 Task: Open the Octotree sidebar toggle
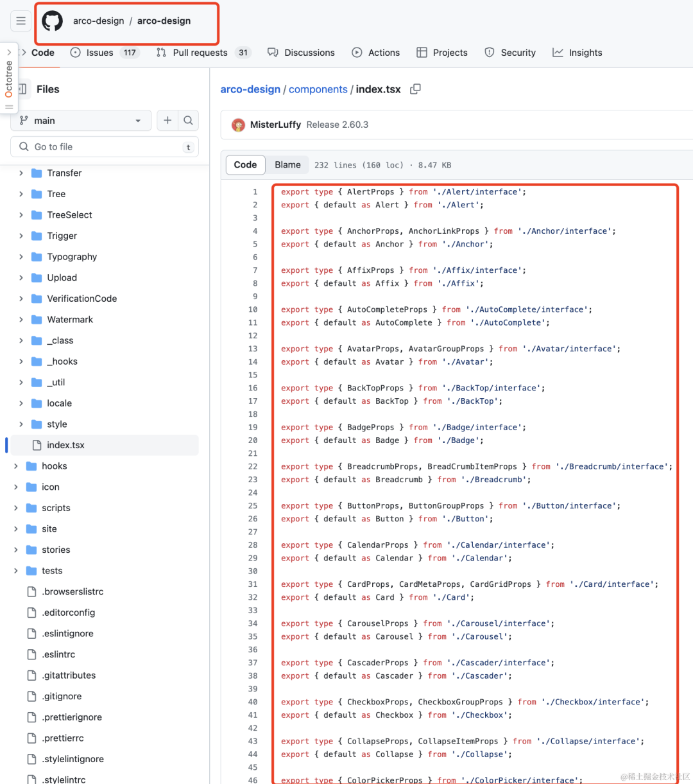9,77
